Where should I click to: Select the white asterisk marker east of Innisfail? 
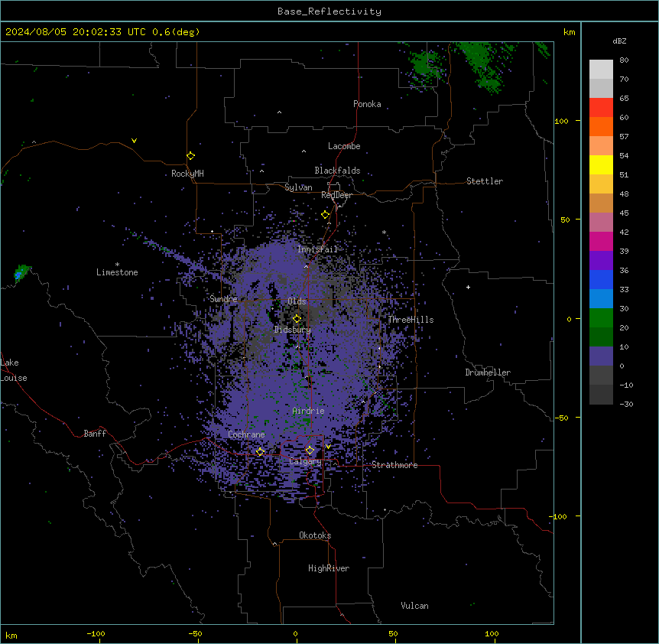pyautogui.click(x=384, y=232)
